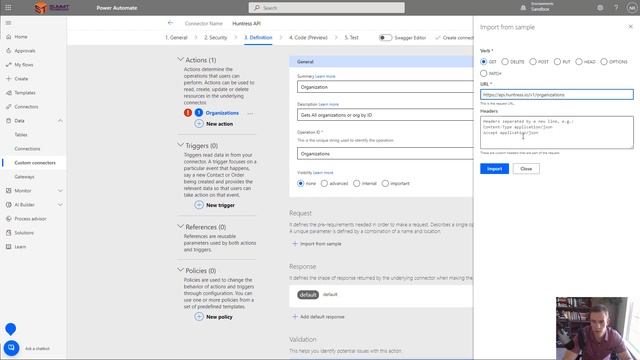640x360 pixels.
Task: Set visibility to internal
Action: click(x=357, y=183)
